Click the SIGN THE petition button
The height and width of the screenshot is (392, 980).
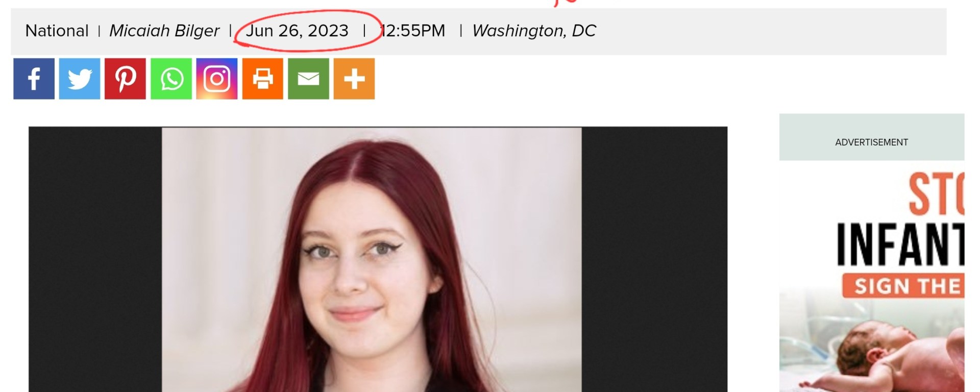(x=903, y=286)
